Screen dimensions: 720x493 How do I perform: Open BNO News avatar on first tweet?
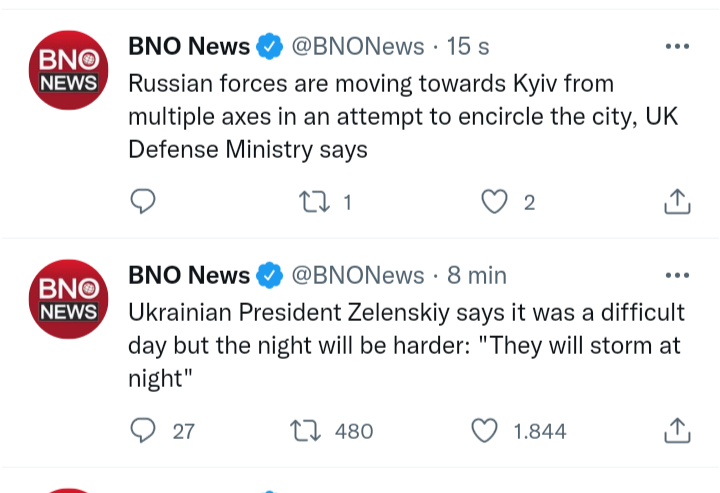coord(68,71)
